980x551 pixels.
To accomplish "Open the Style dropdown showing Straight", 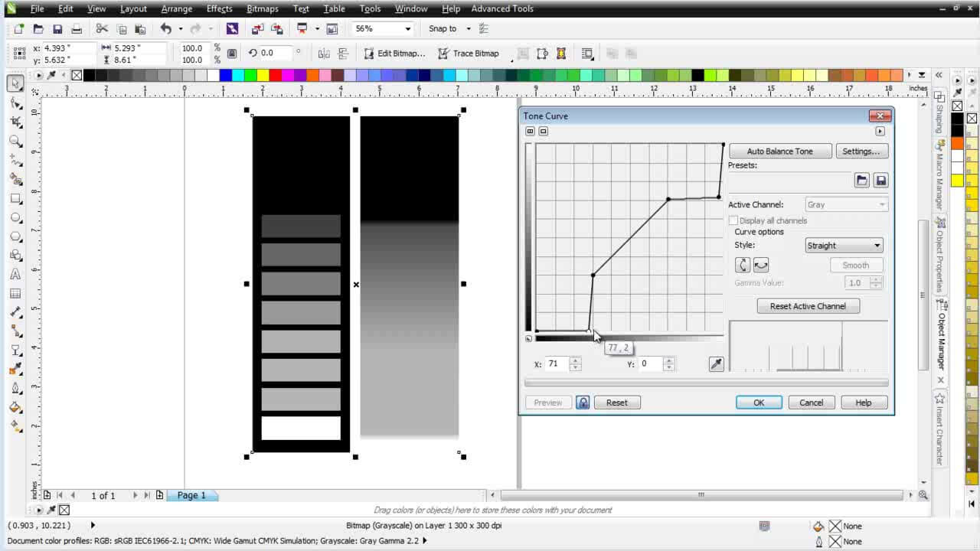I will 844,246.
